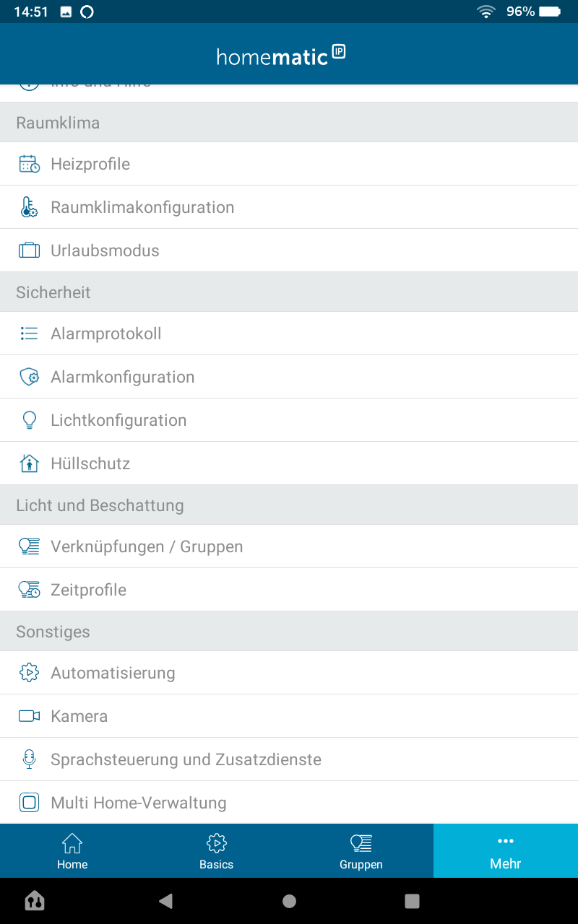Screen dimensions: 578x924
Task: Tap the Urlaubsmodus suitcase icon
Action: [29, 250]
